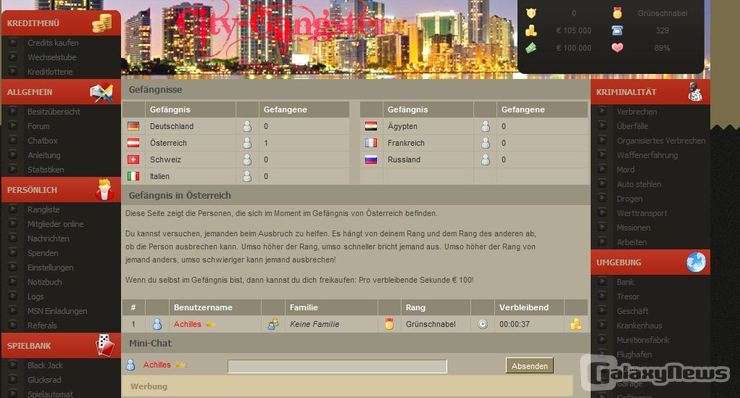Open the Forum link
Screen dimensions: 740x398
38,127
